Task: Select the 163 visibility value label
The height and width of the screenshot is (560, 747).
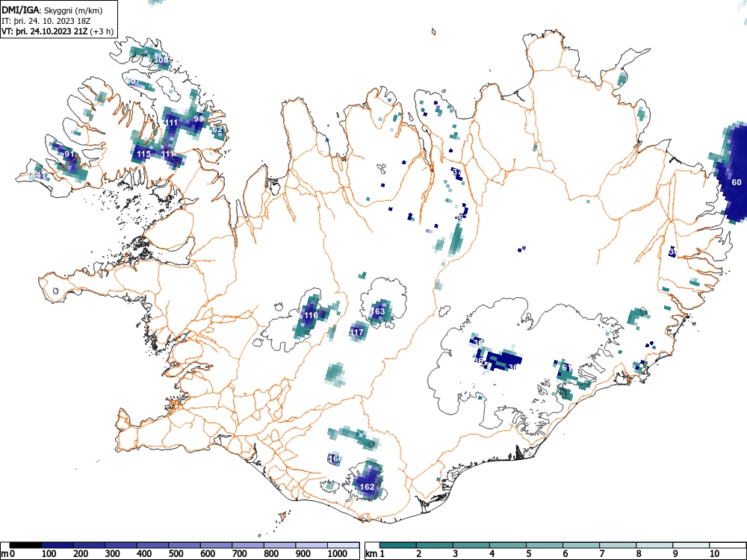Action: click(378, 311)
